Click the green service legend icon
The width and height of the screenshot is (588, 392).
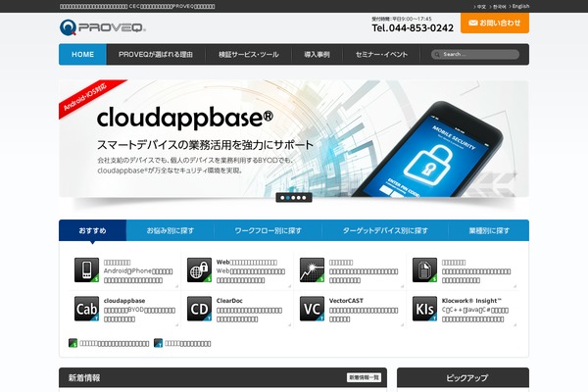tap(73, 343)
